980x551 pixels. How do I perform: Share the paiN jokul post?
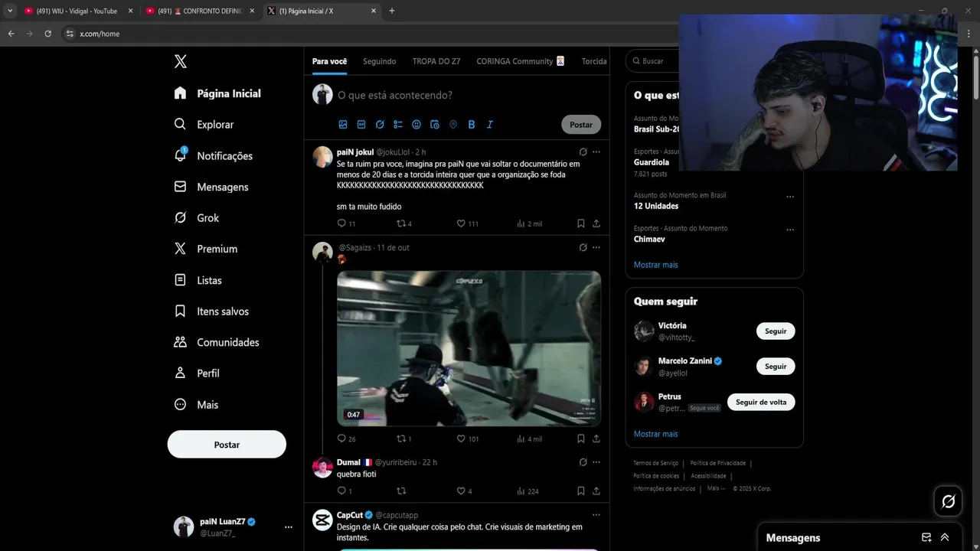tap(596, 223)
